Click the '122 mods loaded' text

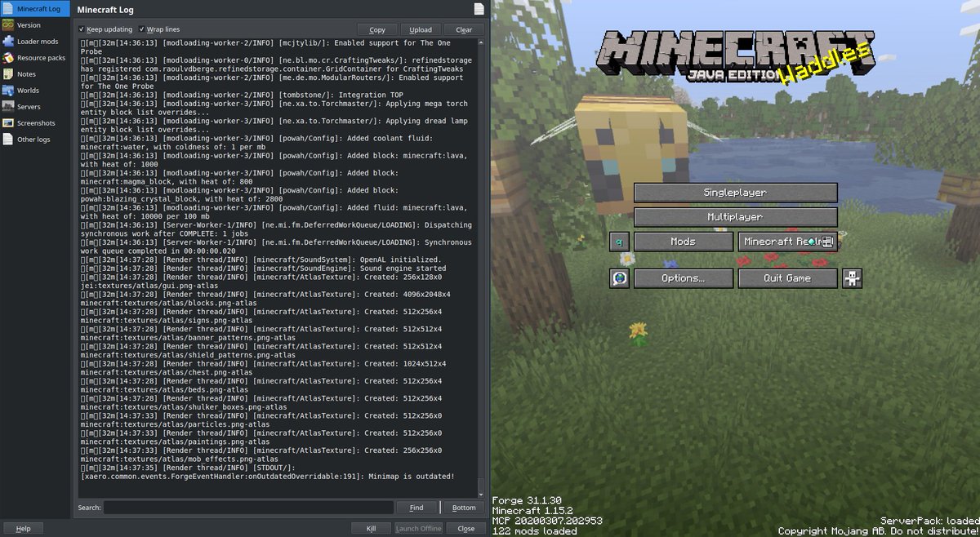pos(534,531)
